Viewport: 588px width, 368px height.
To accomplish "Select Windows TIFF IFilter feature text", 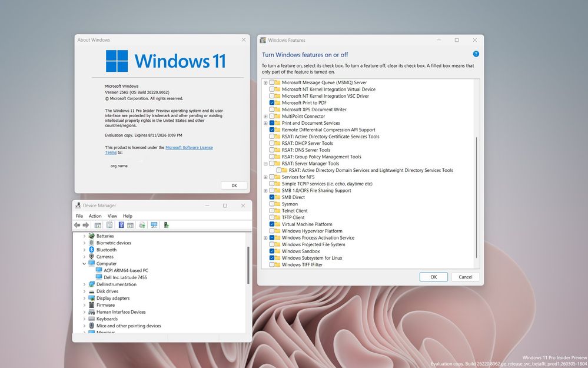I will tap(303, 265).
